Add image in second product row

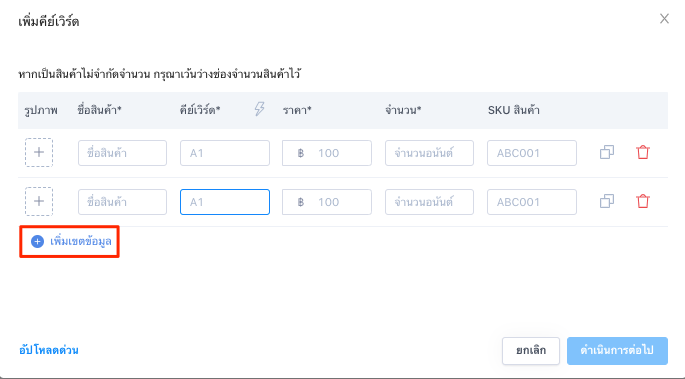tap(39, 201)
